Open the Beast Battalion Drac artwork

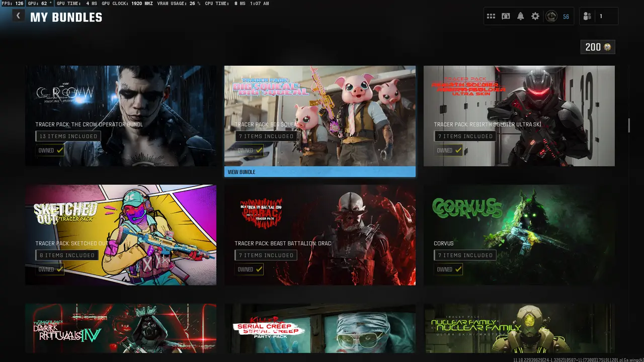(320, 235)
